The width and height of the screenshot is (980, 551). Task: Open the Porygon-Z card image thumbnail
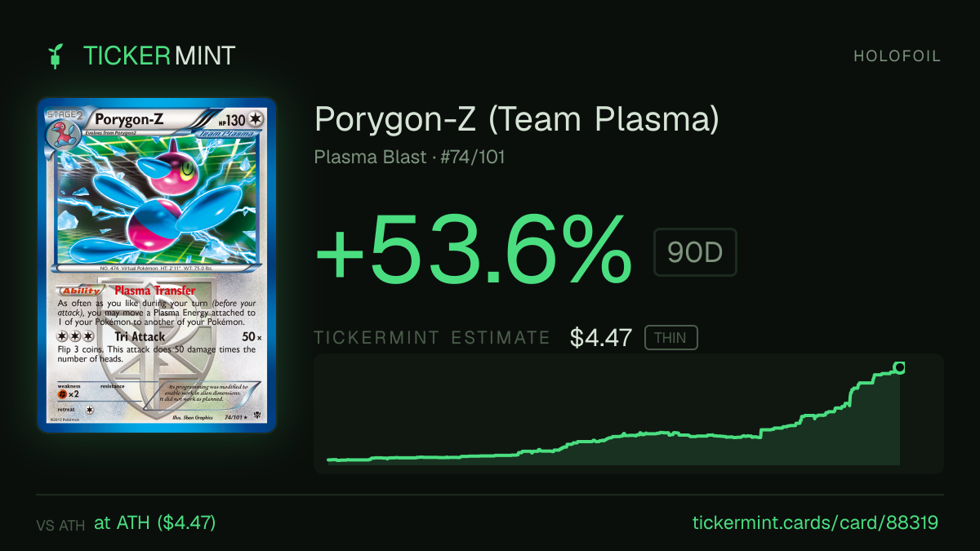157,265
